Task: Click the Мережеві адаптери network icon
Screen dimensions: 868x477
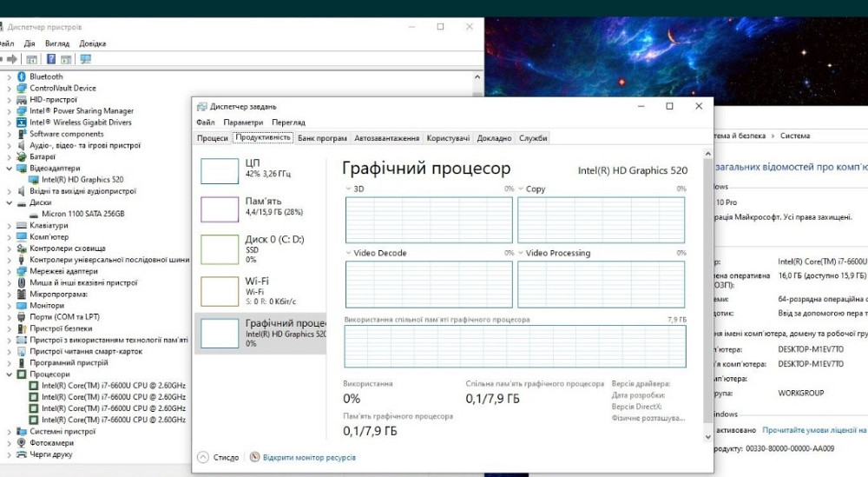Action: point(22,271)
